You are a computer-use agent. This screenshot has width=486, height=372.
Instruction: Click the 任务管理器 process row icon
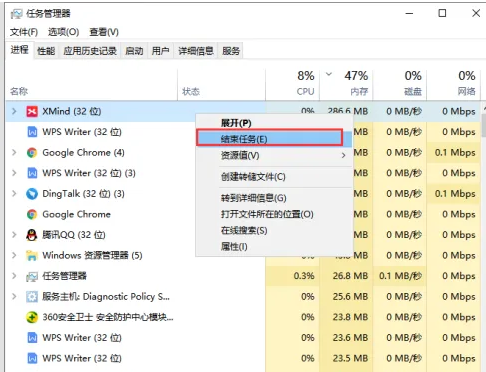click(x=32, y=276)
